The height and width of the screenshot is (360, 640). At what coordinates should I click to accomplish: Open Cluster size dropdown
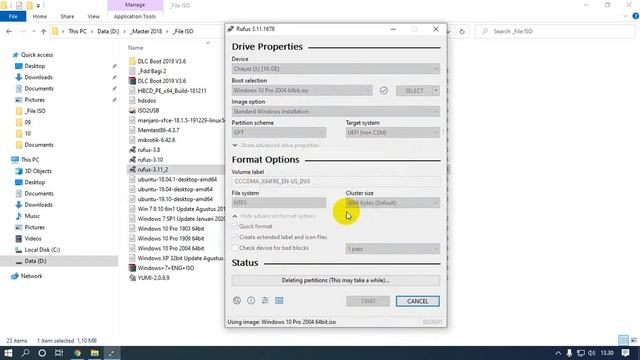pyautogui.click(x=393, y=203)
